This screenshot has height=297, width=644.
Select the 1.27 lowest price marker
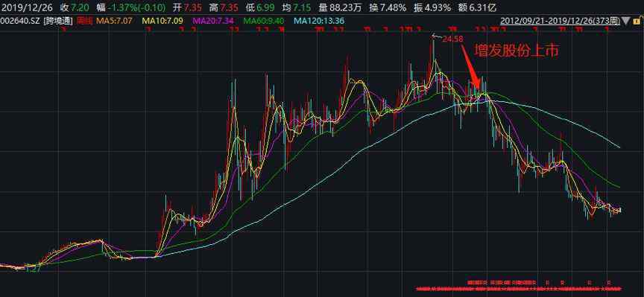(34, 270)
